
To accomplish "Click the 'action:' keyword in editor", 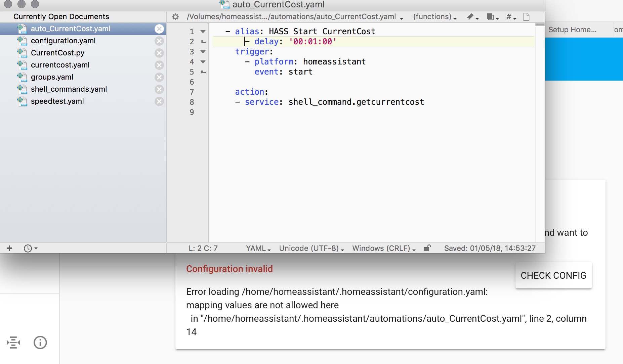I will 251,92.
